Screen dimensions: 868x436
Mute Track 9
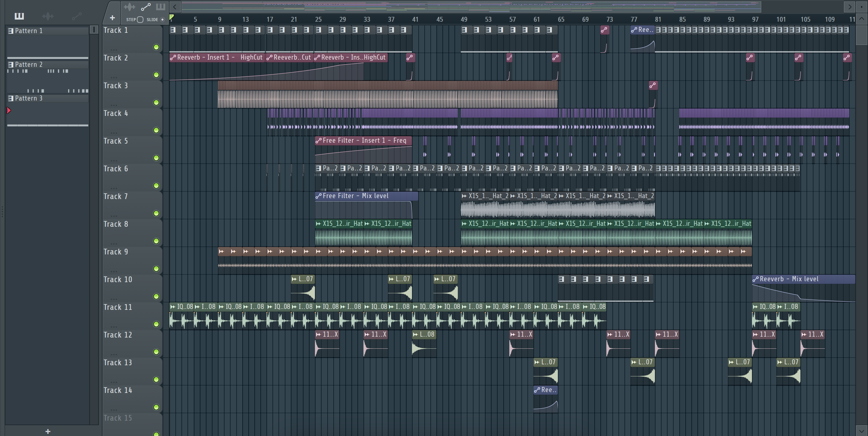tap(156, 269)
